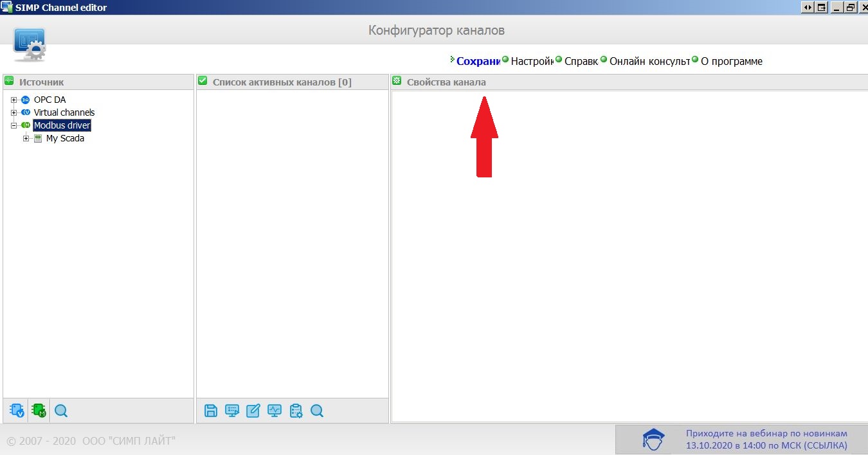Click the monitor with pulse graph icon

coord(275,410)
